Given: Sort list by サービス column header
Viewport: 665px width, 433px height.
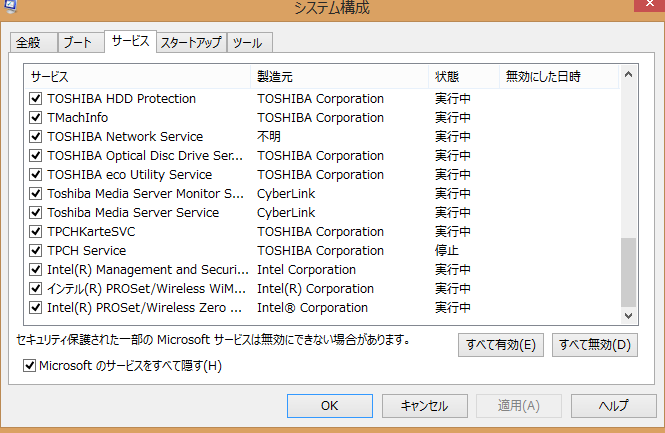Looking at the screenshot, I should pos(137,76).
